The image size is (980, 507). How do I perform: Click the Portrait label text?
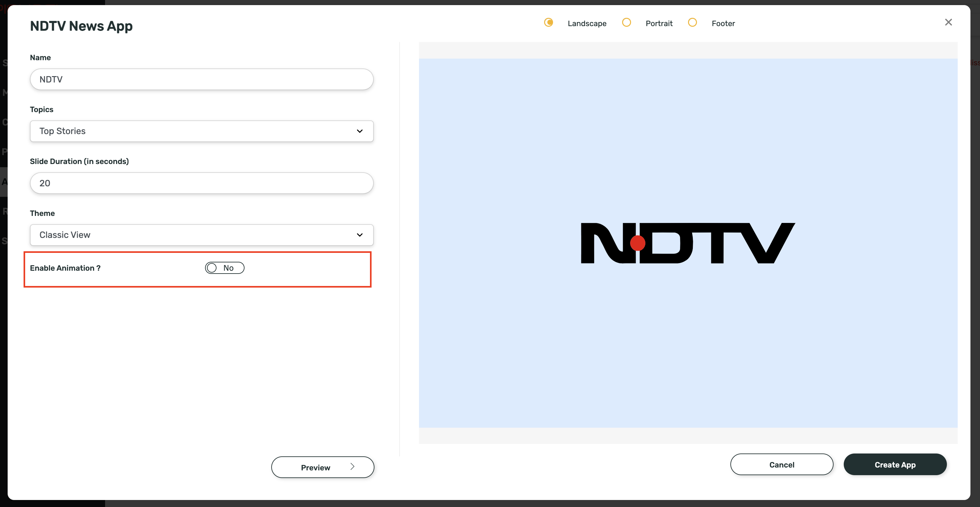(x=659, y=24)
